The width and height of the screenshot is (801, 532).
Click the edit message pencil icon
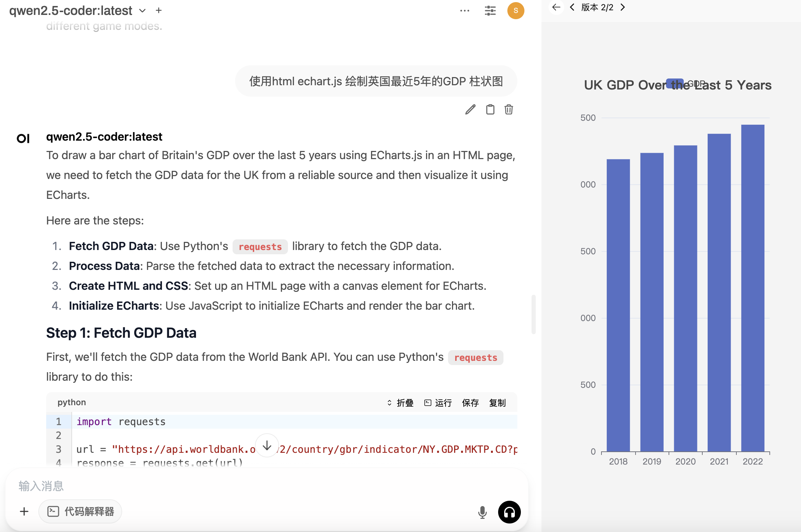tap(470, 110)
